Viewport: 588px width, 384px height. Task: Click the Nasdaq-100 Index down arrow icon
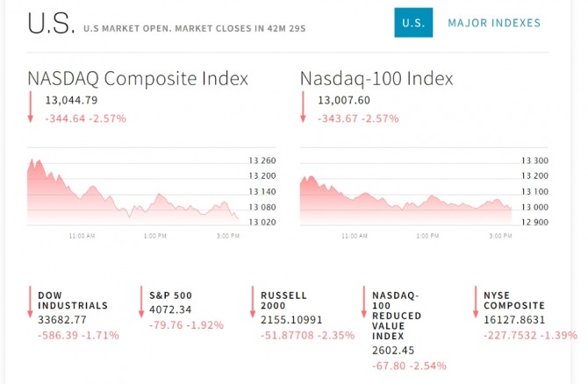tap(303, 108)
